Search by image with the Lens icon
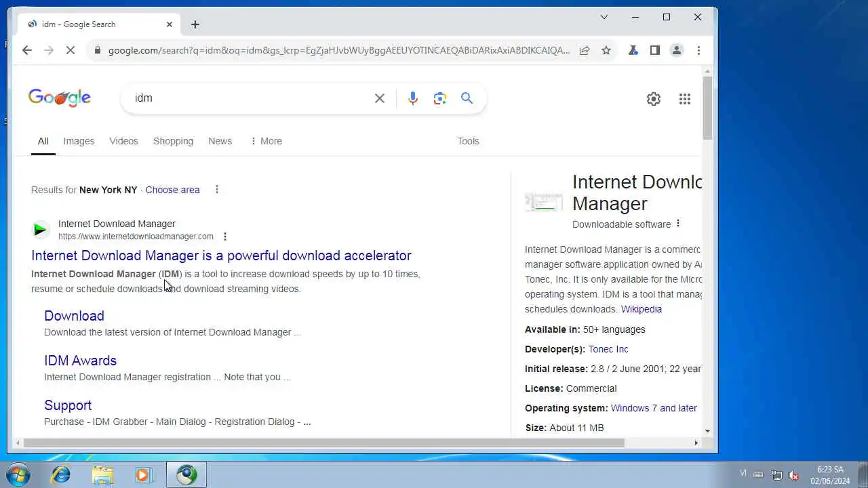 [440, 98]
